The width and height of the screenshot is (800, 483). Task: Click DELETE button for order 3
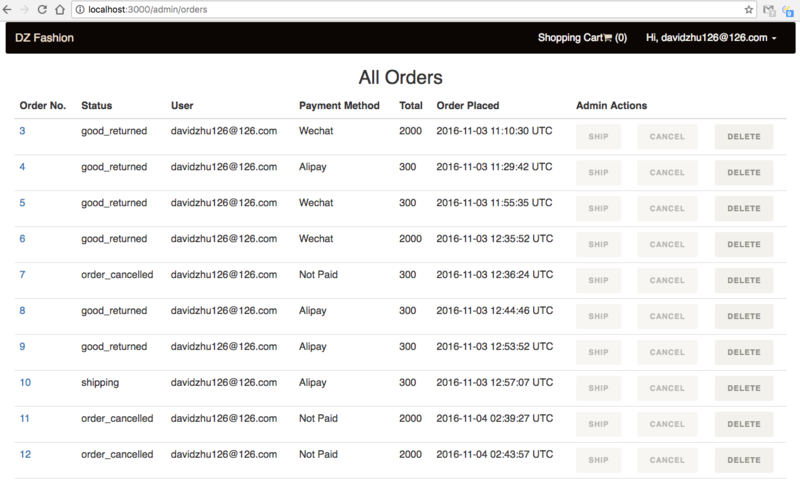coord(744,137)
